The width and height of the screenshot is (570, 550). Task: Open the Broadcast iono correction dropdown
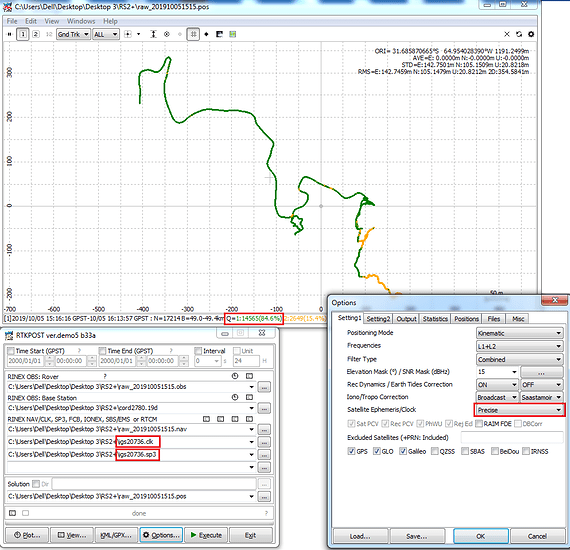tap(497, 397)
